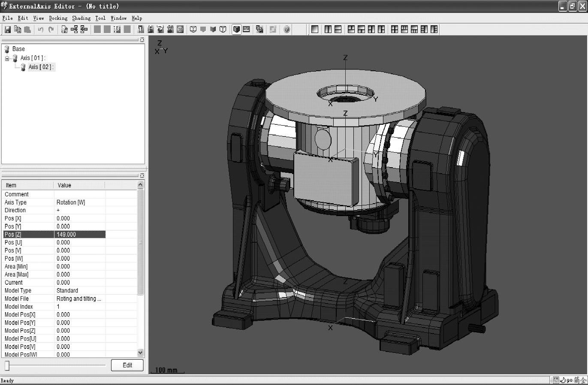This screenshot has width=588, height=385.
Task: Select Axis [02] in the tree
Action: (41, 67)
